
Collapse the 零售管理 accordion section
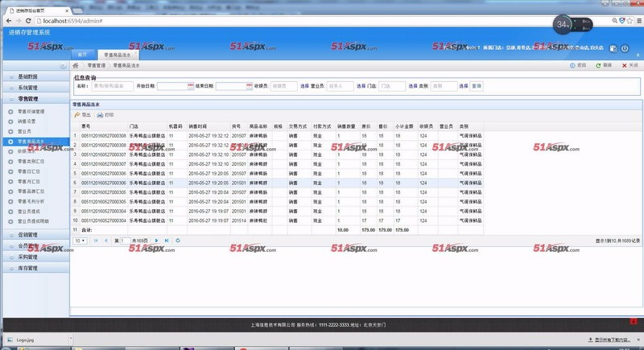click(x=35, y=99)
